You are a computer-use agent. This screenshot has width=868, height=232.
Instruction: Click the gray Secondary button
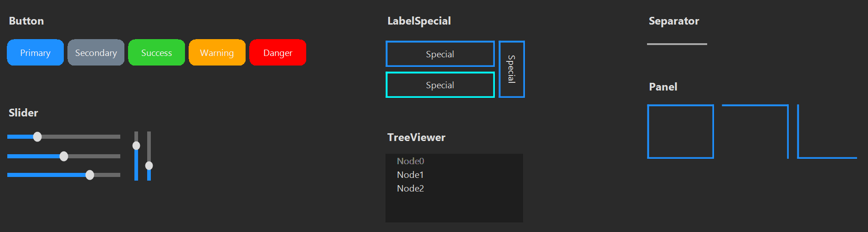coord(96,52)
